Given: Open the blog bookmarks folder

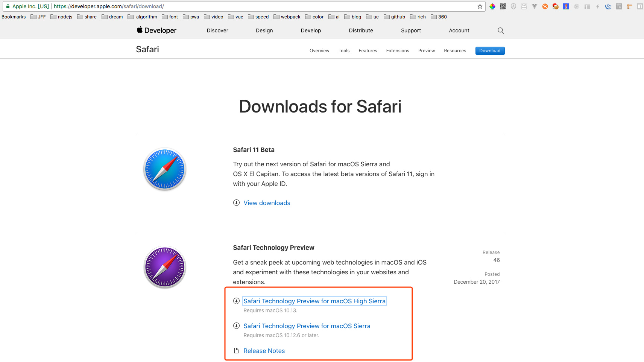Looking at the screenshot, I should tap(352, 17).
